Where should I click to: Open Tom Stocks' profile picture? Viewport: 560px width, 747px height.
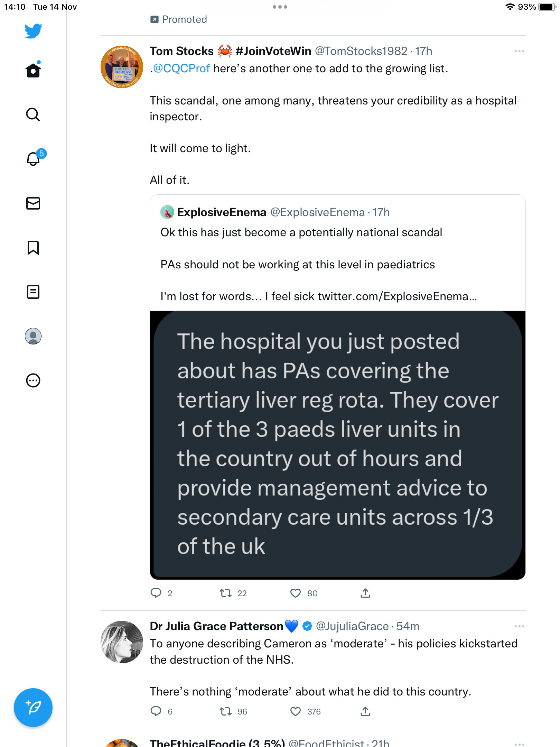[x=122, y=67]
